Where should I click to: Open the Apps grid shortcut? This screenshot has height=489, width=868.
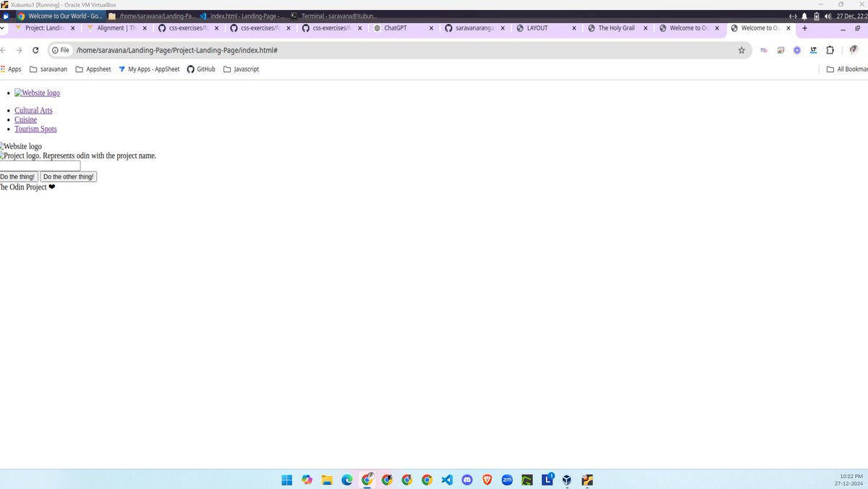point(11,69)
